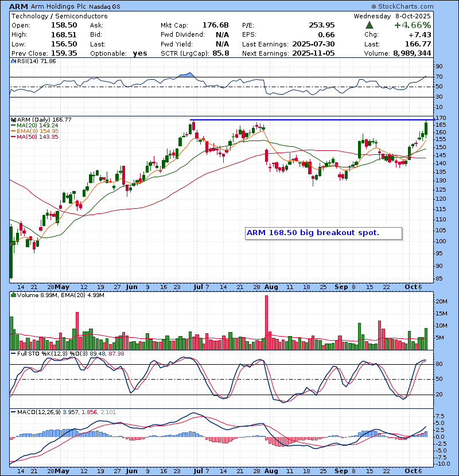Click the Prev Close value 159.35
Viewport: 459px width, 476px height.
click(x=64, y=53)
